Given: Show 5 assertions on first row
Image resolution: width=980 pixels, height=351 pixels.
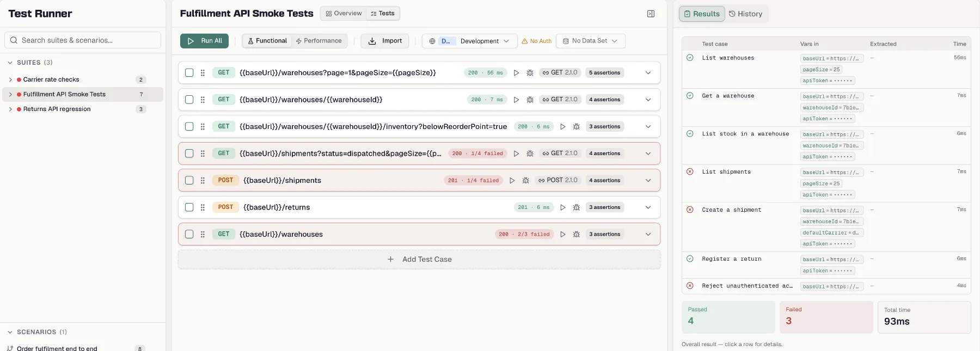Looking at the screenshot, I should (x=604, y=73).
